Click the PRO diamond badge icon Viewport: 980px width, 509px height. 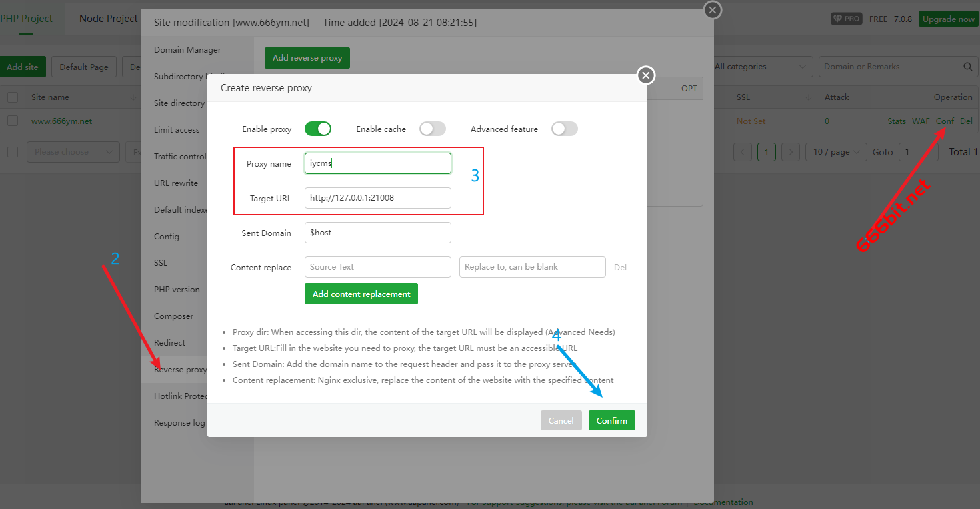[x=846, y=19]
